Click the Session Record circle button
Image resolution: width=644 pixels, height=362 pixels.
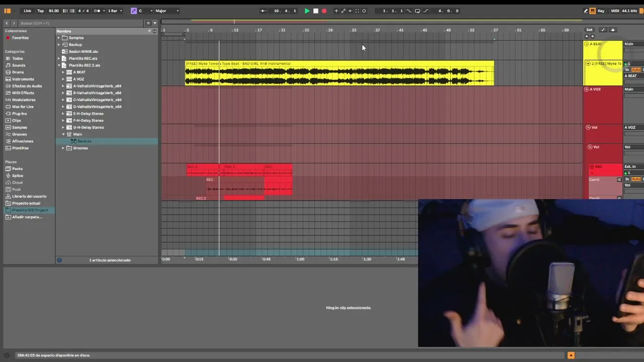[364, 11]
